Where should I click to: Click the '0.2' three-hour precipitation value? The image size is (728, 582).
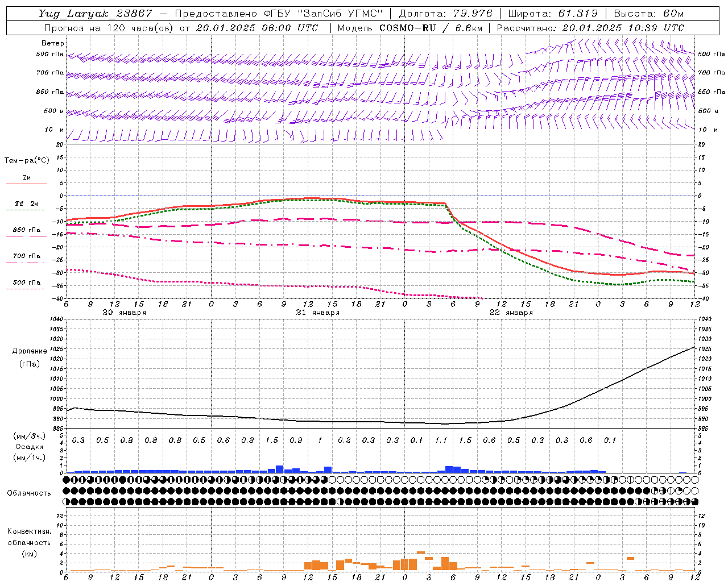coord(344,440)
